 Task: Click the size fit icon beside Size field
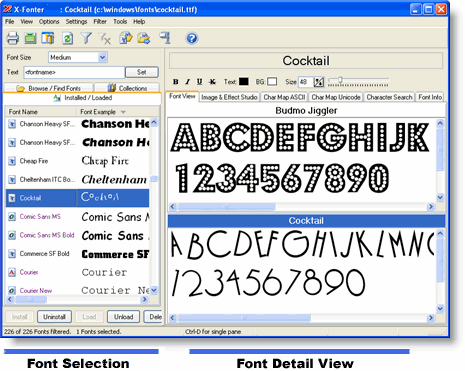319,82
